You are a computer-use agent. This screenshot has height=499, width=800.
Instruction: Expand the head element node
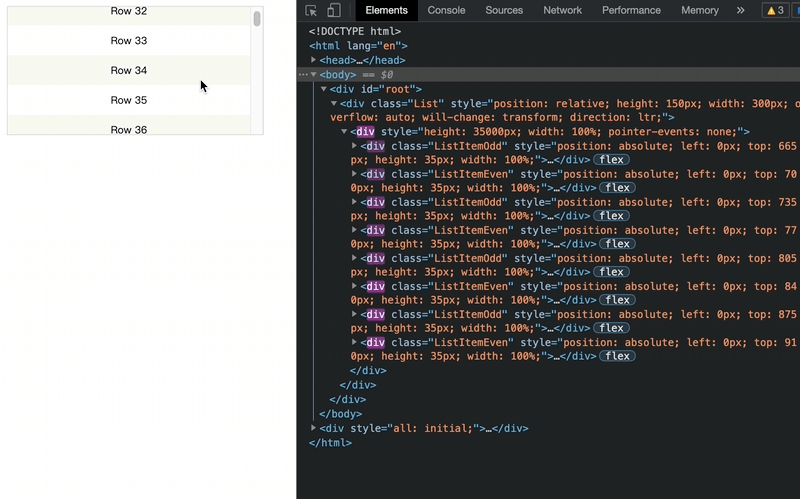(313, 60)
